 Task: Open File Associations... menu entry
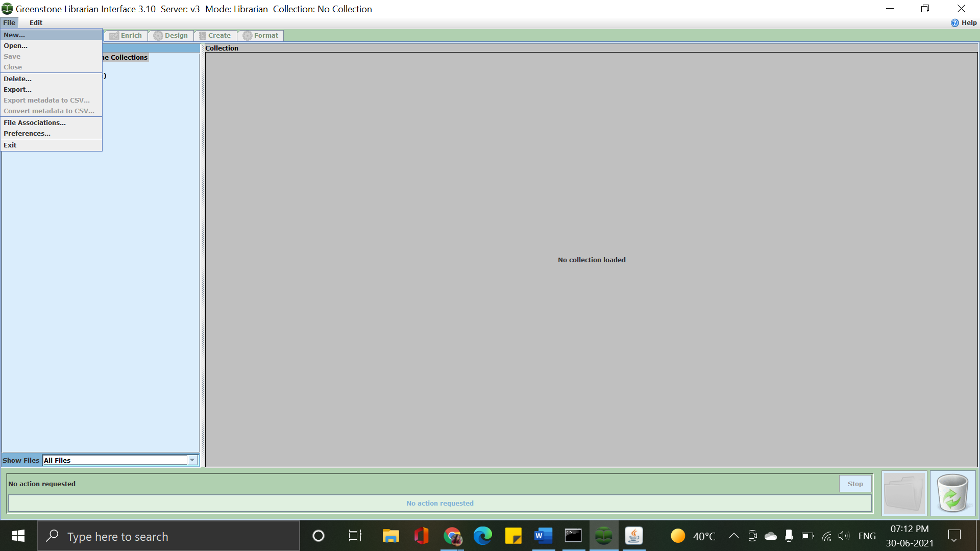click(51, 122)
